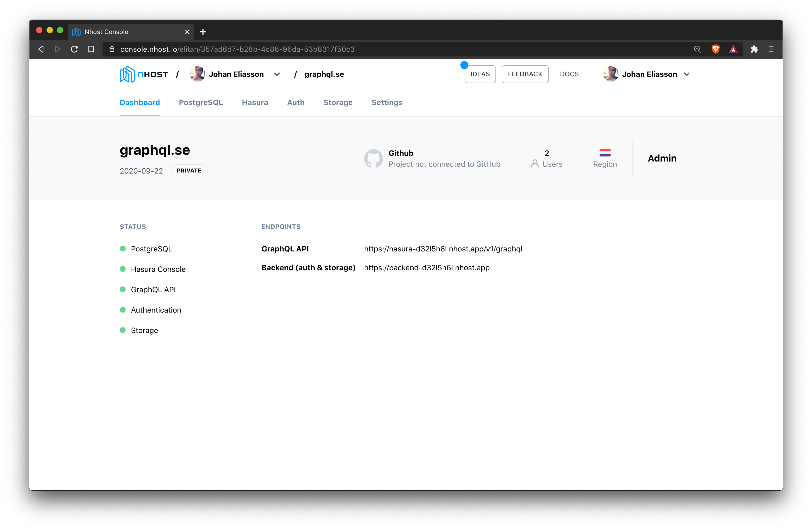This screenshot has height=529, width=812.
Task: Expand the breadcrumb account chevron
Action: 277,74
